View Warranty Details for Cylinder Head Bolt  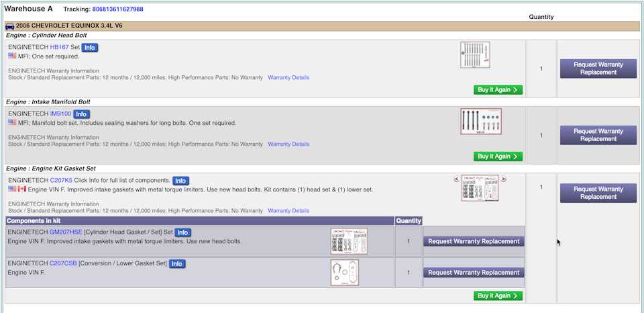click(288, 78)
